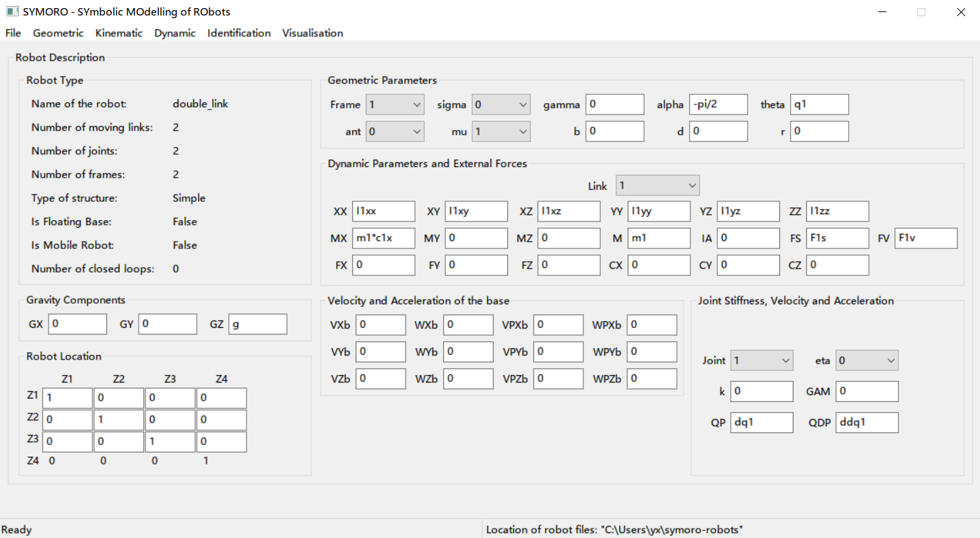
Task: Close the SYMORO window
Action: coord(961,12)
